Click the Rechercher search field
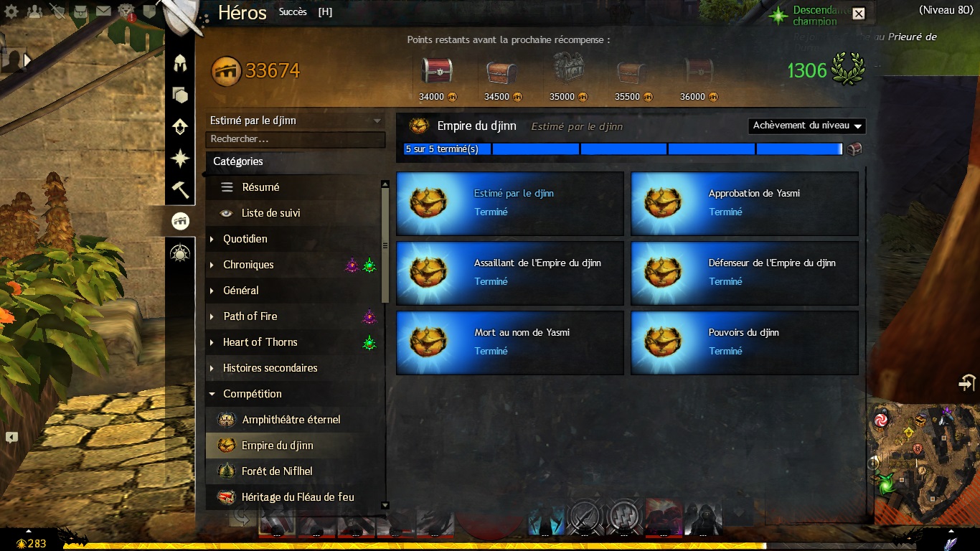 [296, 139]
